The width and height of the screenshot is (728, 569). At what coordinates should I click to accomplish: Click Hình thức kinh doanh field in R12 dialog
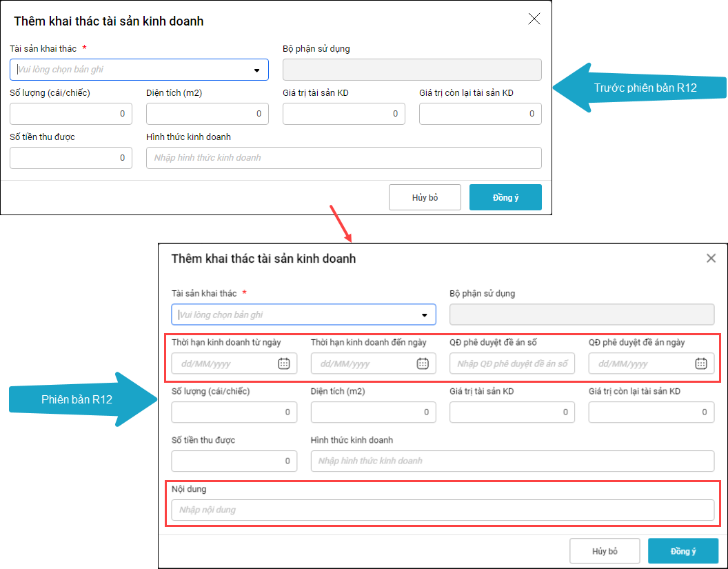click(512, 461)
